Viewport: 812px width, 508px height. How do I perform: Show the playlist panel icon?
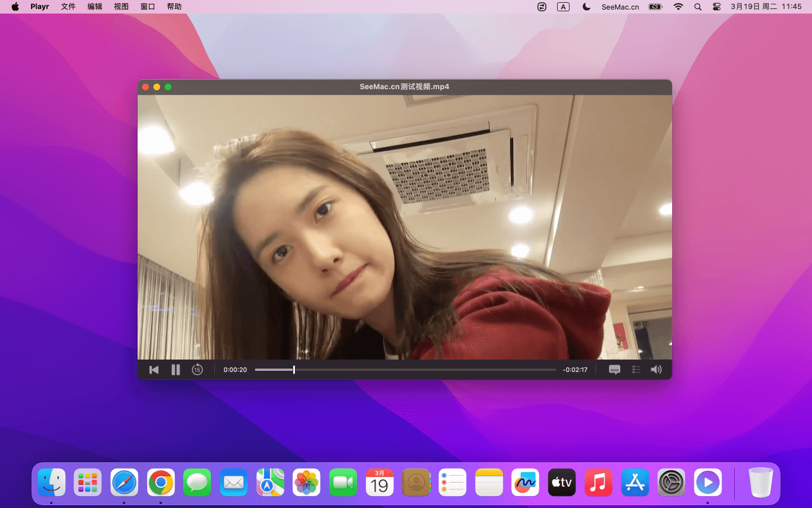tap(636, 370)
